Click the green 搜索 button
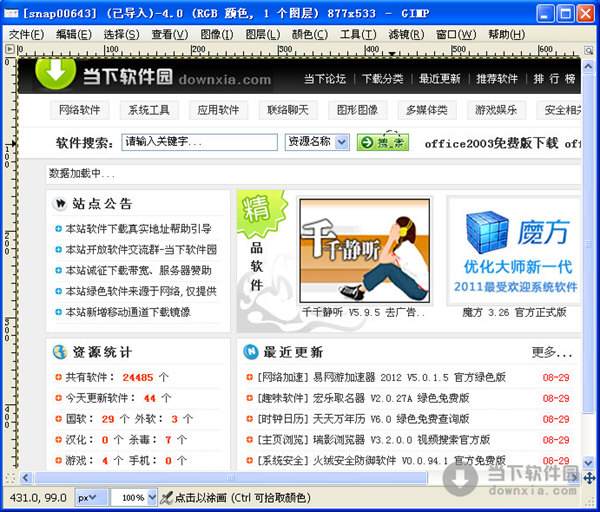Image resolution: width=600 pixels, height=512 pixels. 383,142
